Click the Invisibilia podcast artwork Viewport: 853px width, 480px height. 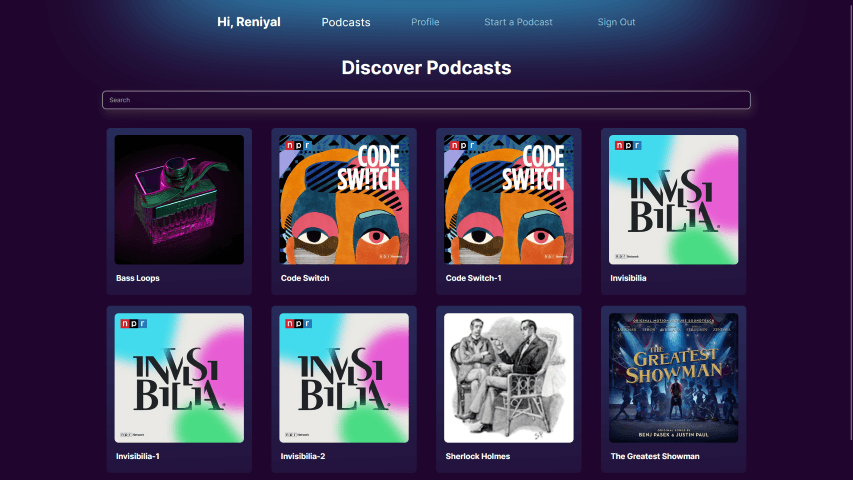tap(674, 200)
